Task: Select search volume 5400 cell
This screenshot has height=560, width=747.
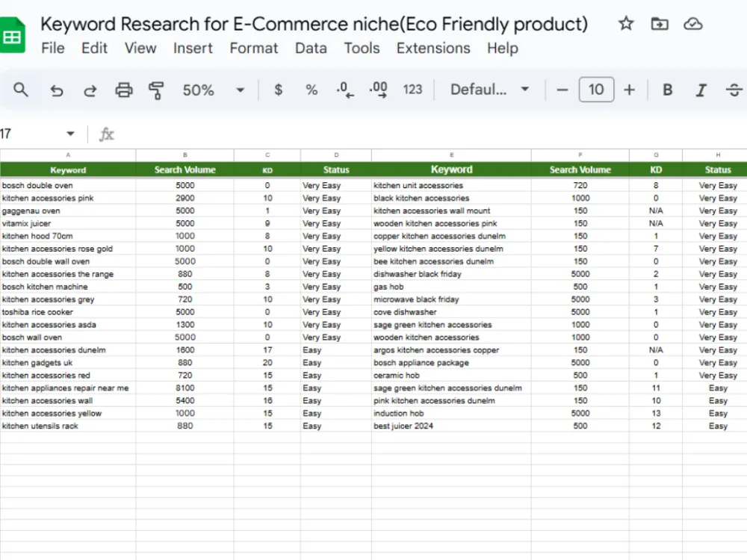Action: click(x=185, y=401)
